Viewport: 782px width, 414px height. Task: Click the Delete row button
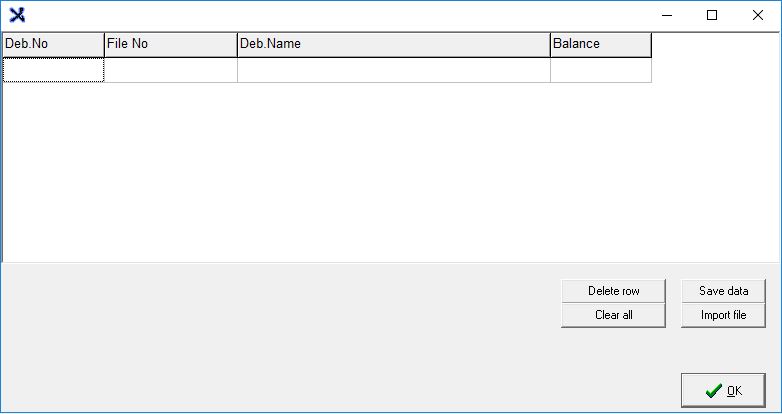pos(613,291)
